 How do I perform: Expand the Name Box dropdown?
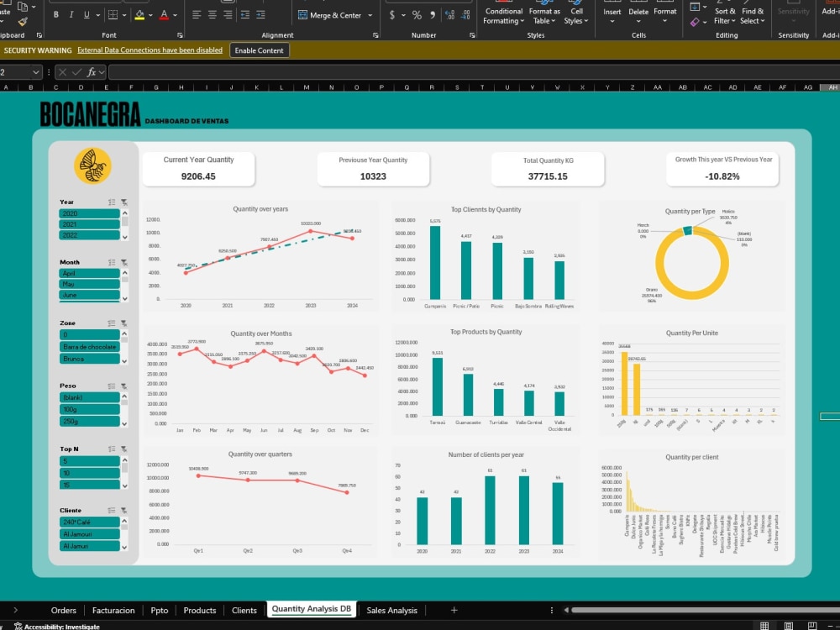36,71
